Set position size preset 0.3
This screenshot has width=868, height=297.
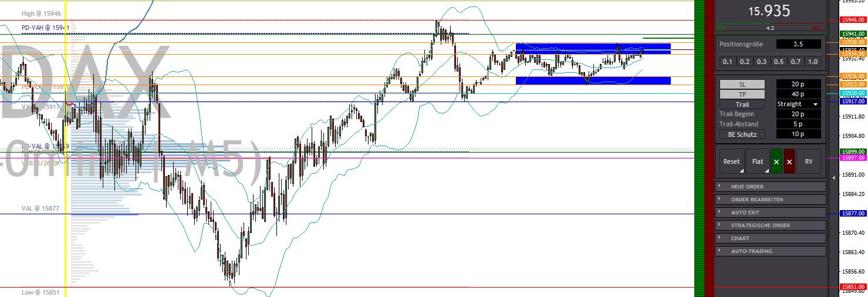[x=762, y=62]
